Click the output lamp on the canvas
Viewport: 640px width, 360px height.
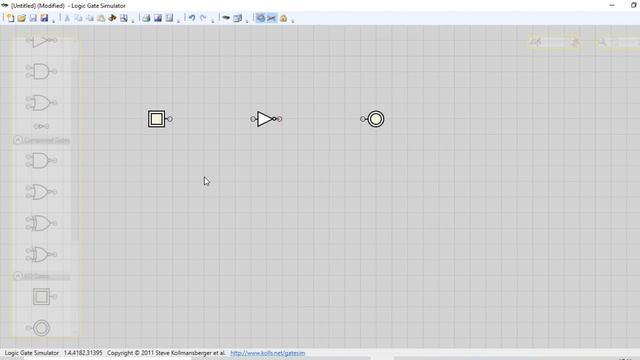tap(376, 119)
